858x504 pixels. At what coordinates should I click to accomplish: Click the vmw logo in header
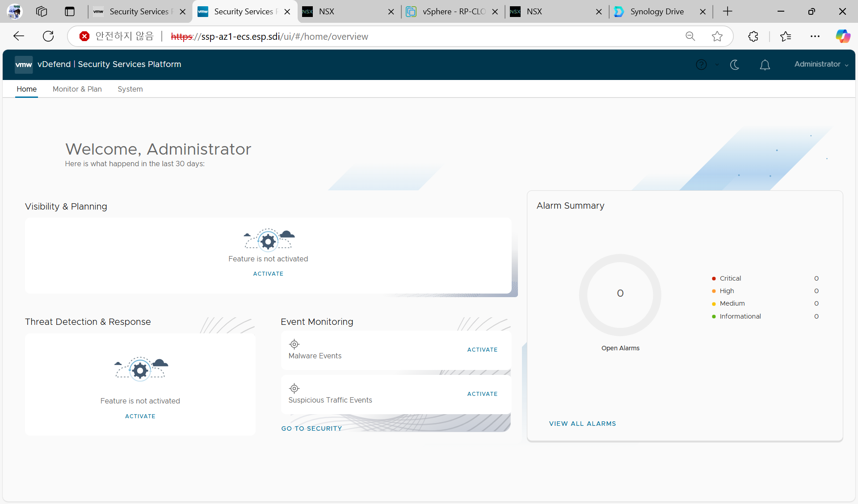[24, 64]
